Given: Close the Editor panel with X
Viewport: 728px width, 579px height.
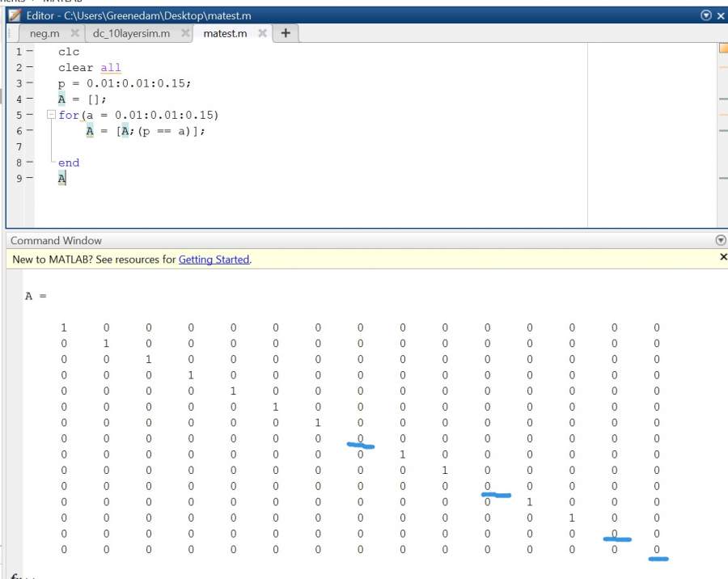Looking at the screenshot, I should pyautogui.click(x=721, y=16).
